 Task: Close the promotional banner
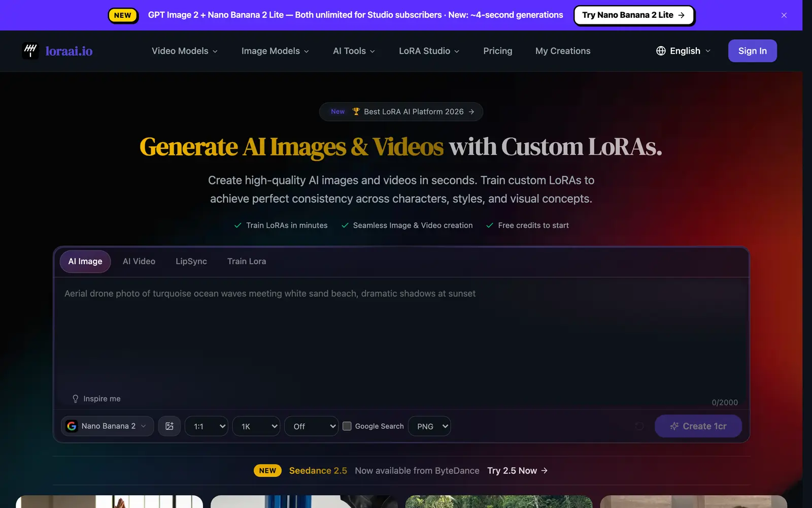pos(784,15)
